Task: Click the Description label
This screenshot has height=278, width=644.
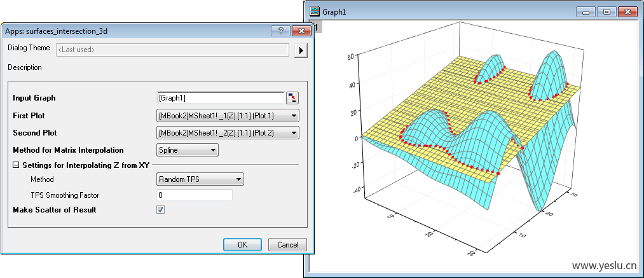Action: tap(25, 67)
